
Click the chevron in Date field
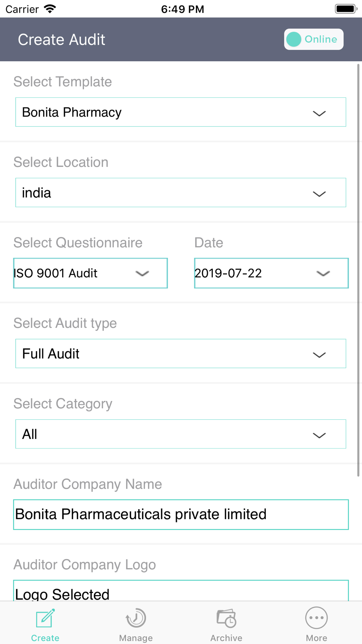coord(323,273)
